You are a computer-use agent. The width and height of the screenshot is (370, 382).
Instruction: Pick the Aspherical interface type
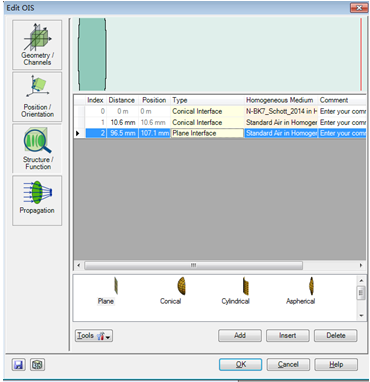[300, 291]
